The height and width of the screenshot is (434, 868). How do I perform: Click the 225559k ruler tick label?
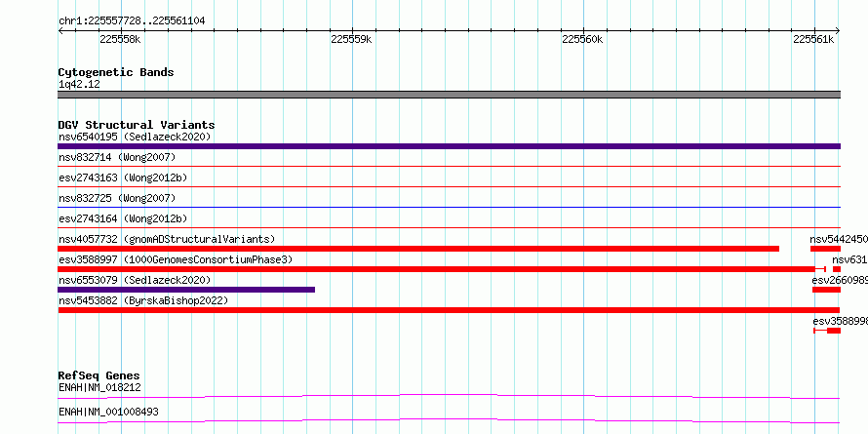(351, 39)
